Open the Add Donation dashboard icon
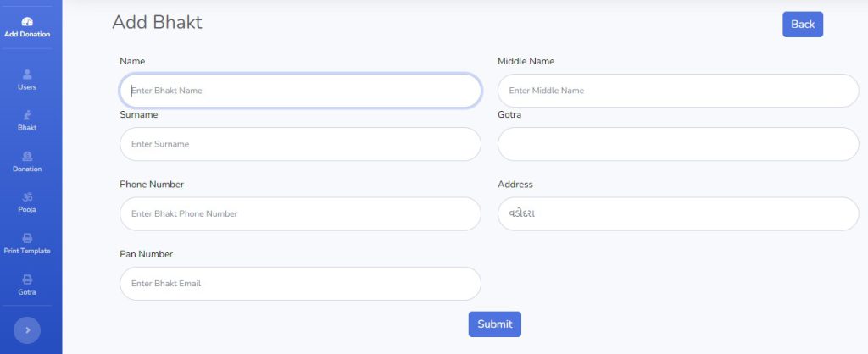Screen dimensions: 868x354 point(27,22)
